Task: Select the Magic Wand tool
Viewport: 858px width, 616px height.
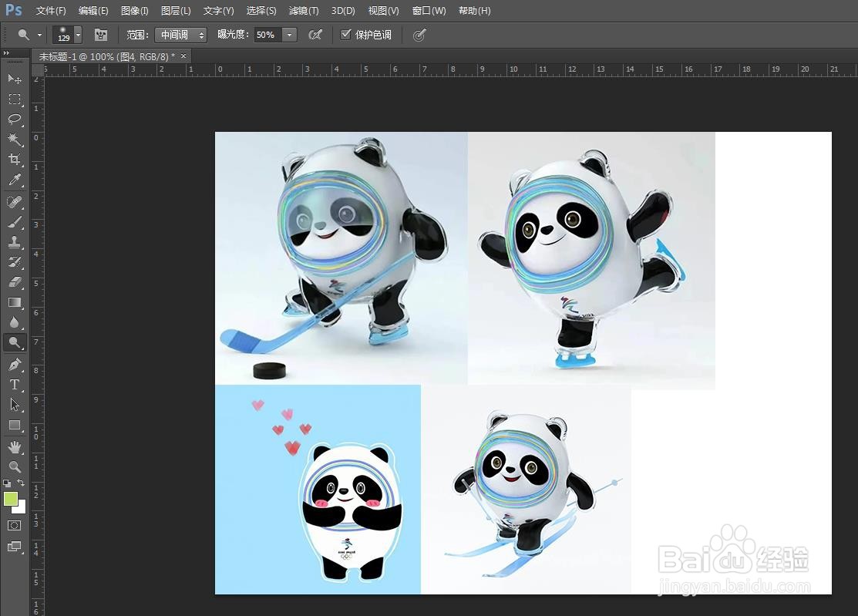Action: [x=15, y=140]
